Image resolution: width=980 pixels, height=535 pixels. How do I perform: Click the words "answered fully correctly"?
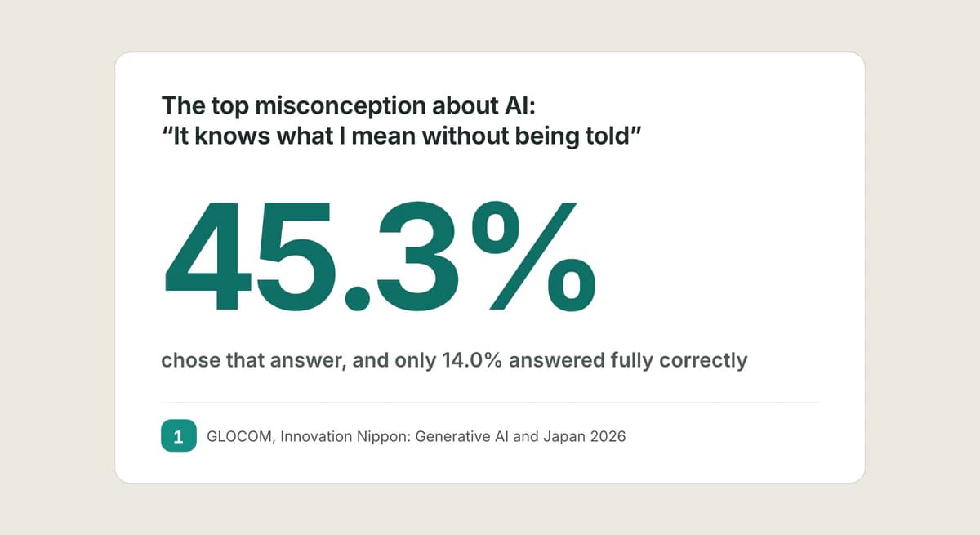pos(628,360)
